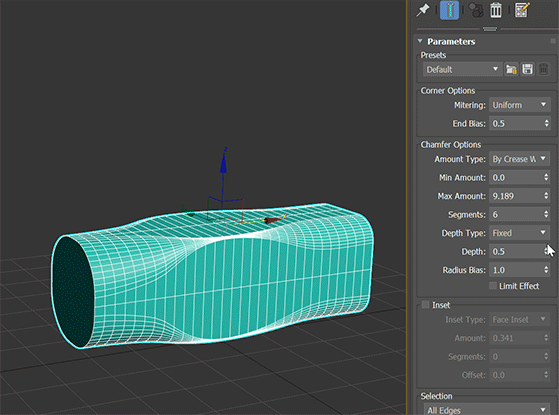Click the Radius Bias value field
Screen dimensions: 559x415
click(516, 270)
